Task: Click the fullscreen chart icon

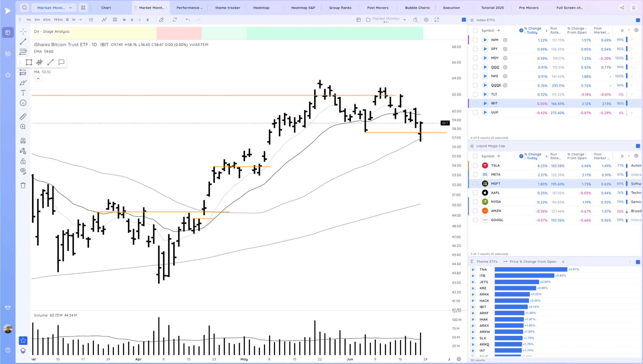Action: click(x=437, y=20)
